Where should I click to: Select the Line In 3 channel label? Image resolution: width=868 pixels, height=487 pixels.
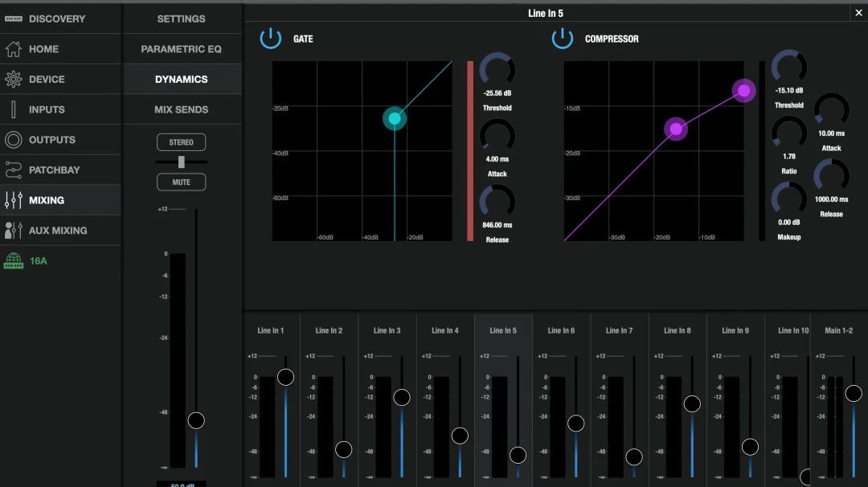(387, 330)
